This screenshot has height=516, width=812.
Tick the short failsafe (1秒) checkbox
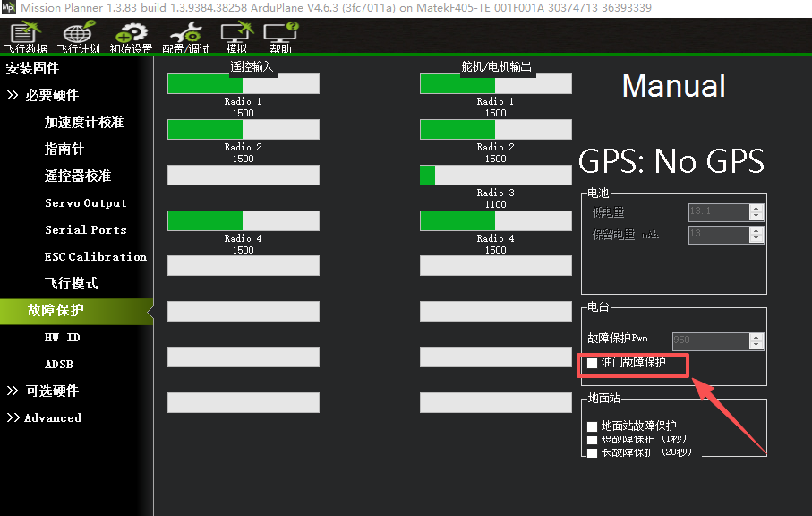pyautogui.click(x=593, y=441)
